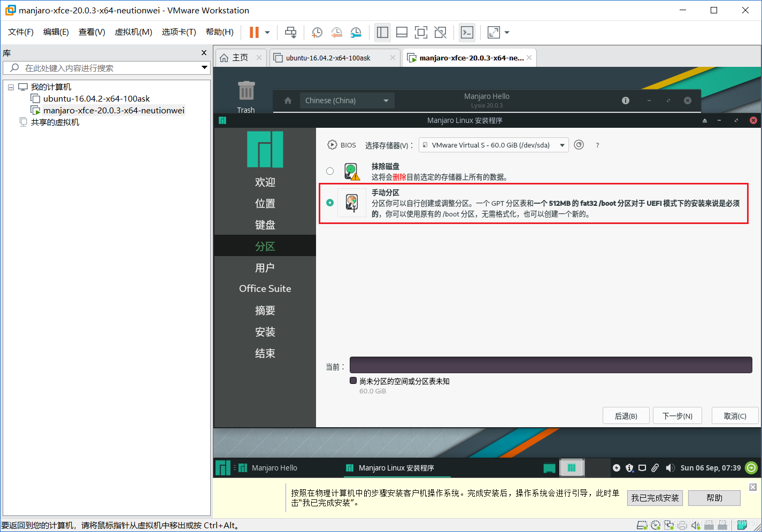Screen dimensions: 762x532
Task: Click the stretch guest display icon
Action: coord(494,33)
